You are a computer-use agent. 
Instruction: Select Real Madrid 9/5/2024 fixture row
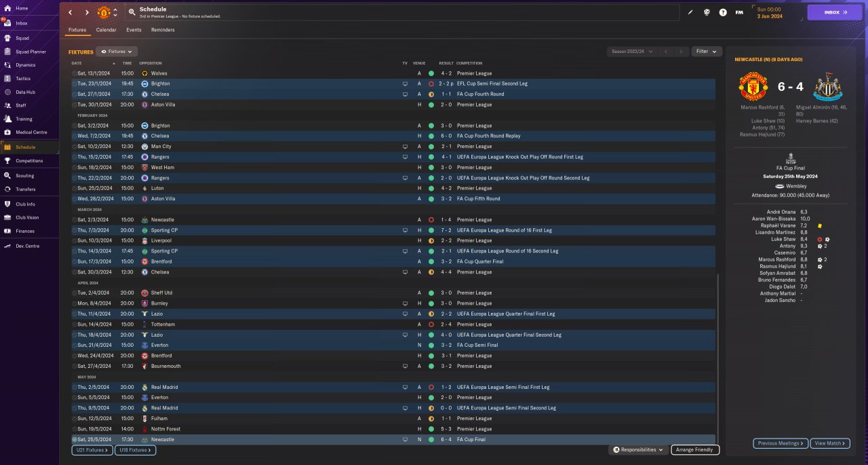(x=393, y=408)
